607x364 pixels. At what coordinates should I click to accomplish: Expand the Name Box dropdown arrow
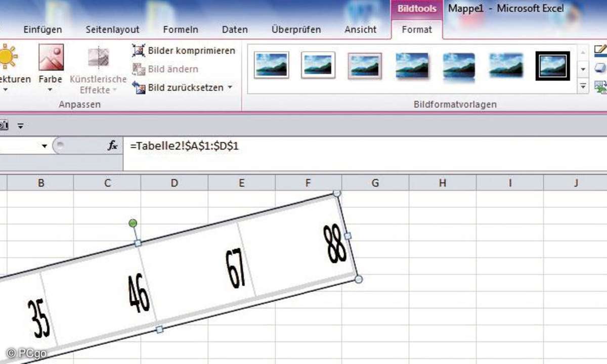tap(45, 146)
